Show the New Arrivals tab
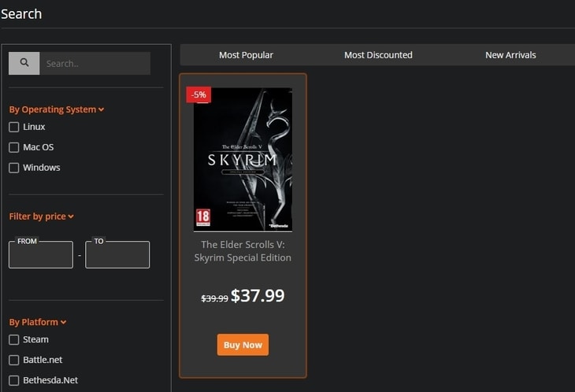The image size is (575, 392). click(x=510, y=55)
